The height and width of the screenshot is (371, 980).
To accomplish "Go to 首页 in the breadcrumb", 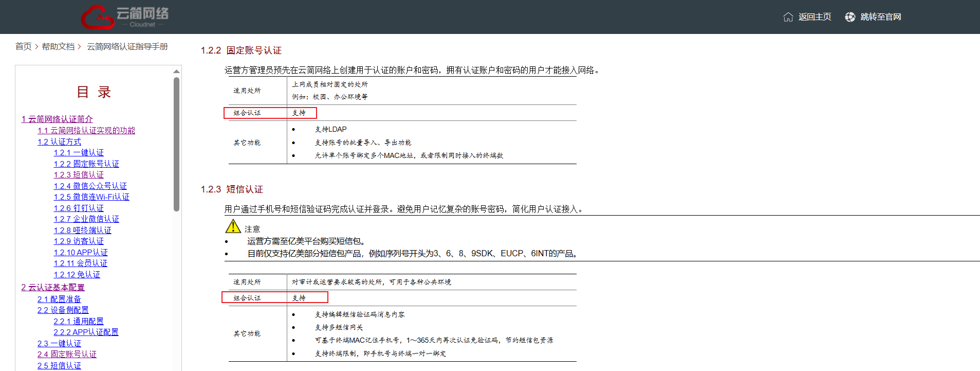I will tap(24, 46).
